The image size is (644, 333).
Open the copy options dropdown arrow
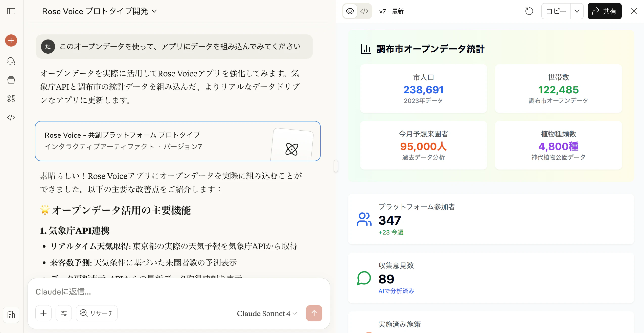[577, 11]
